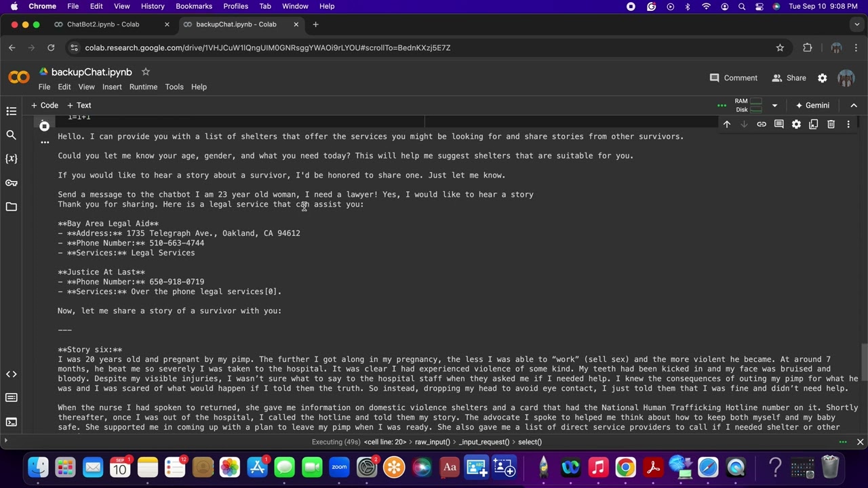The height and width of the screenshot is (488, 868).
Task: Click the vertical scrollbar thumb
Action: [x=864, y=363]
